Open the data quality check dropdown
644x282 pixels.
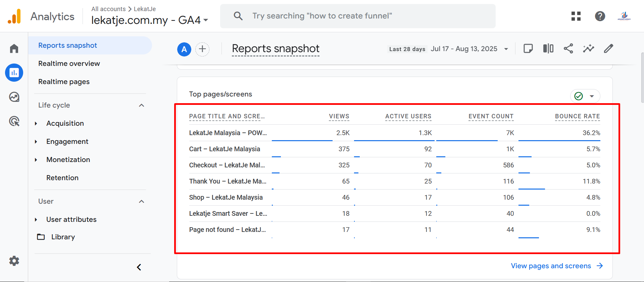pyautogui.click(x=585, y=96)
